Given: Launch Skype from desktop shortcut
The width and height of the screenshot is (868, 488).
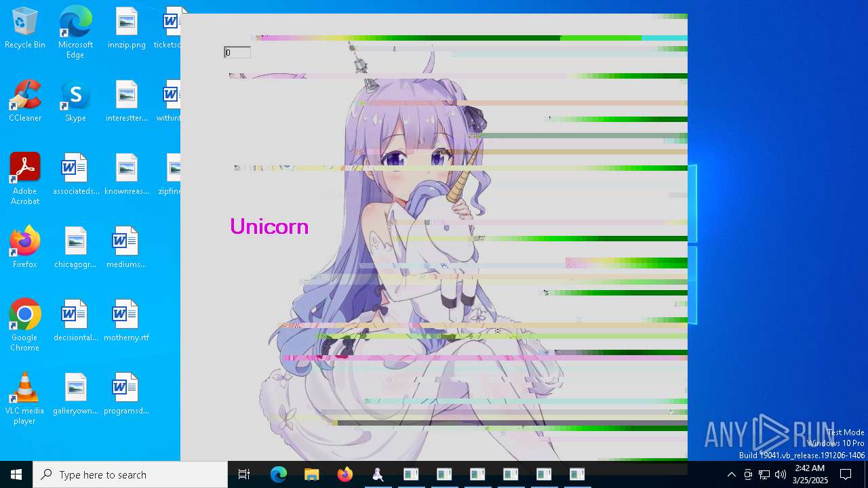Looking at the screenshot, I should (75, 102).
